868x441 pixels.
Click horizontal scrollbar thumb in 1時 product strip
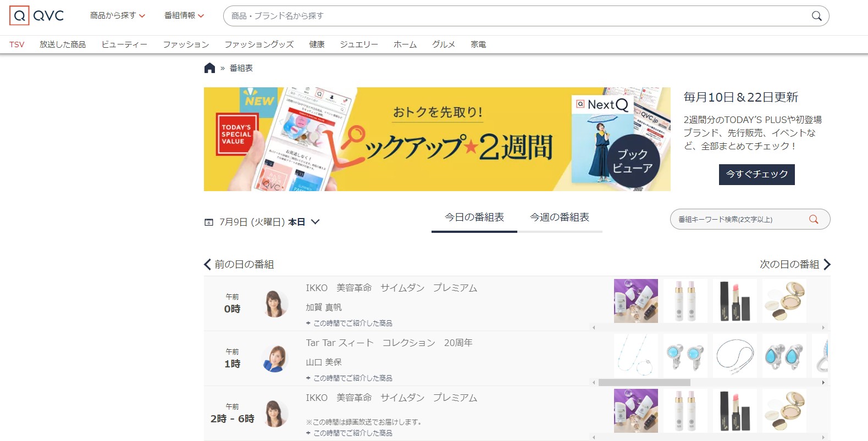pos(644,382)
